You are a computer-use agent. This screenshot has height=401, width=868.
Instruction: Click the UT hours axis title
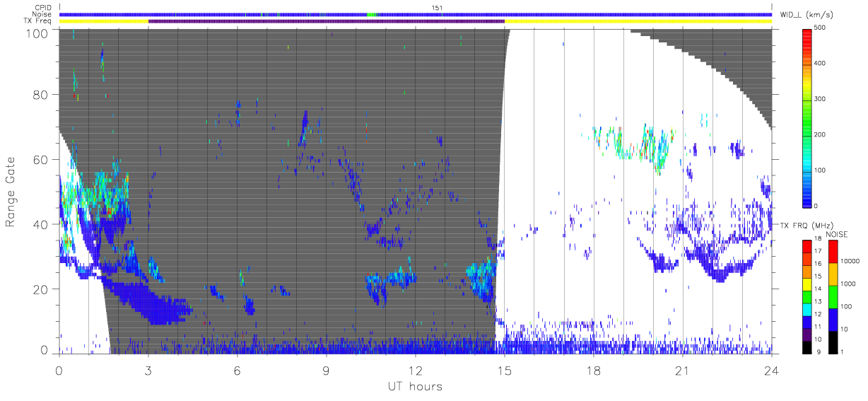point(416,386)
